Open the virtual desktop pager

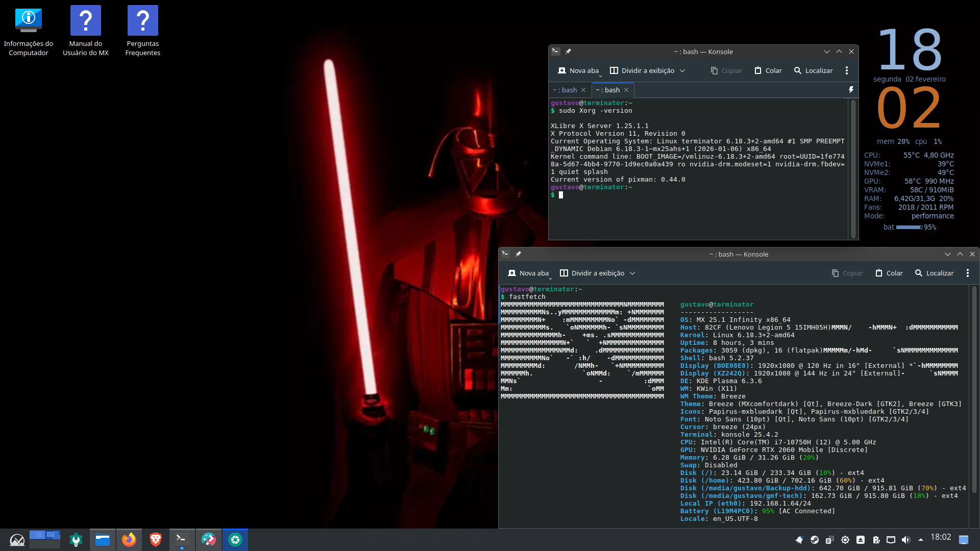[45, 540]
